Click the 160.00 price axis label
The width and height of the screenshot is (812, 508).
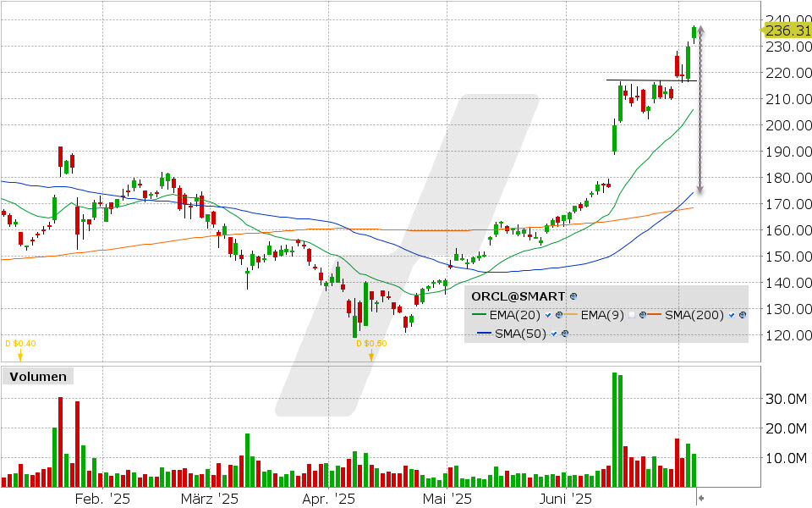pos(788,230)
